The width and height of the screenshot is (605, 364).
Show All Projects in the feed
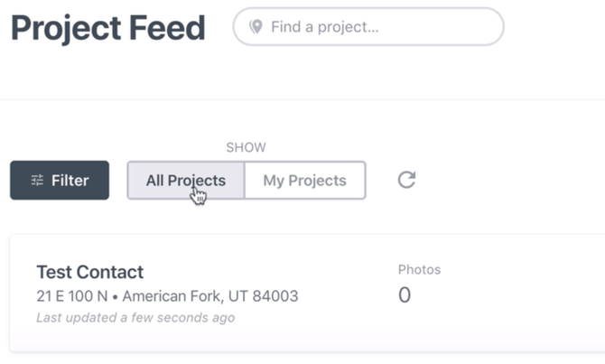(185, 180)
